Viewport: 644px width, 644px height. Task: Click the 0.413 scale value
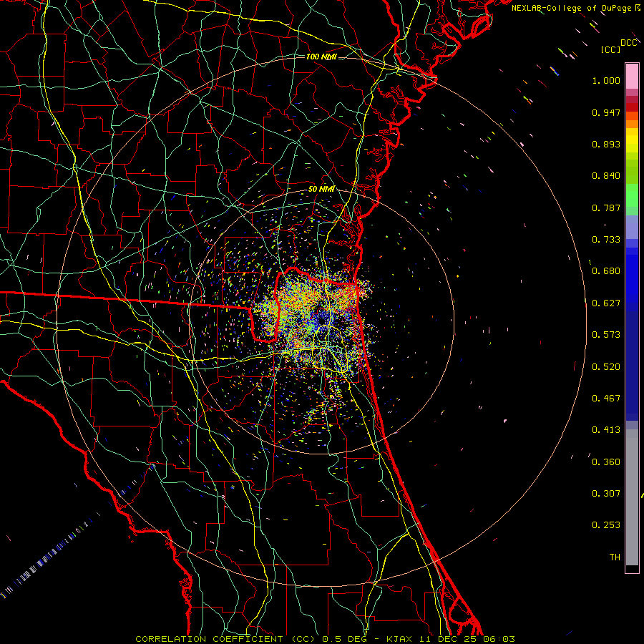pos(606,430)
